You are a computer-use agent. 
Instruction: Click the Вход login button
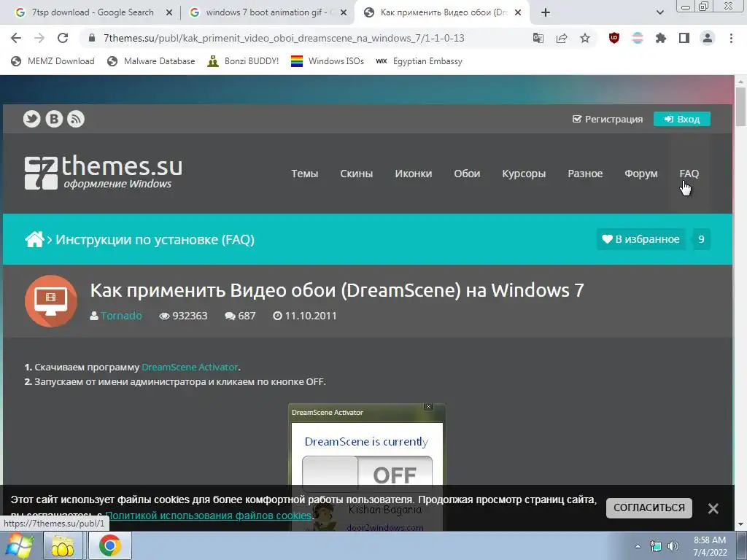(682, 119)
